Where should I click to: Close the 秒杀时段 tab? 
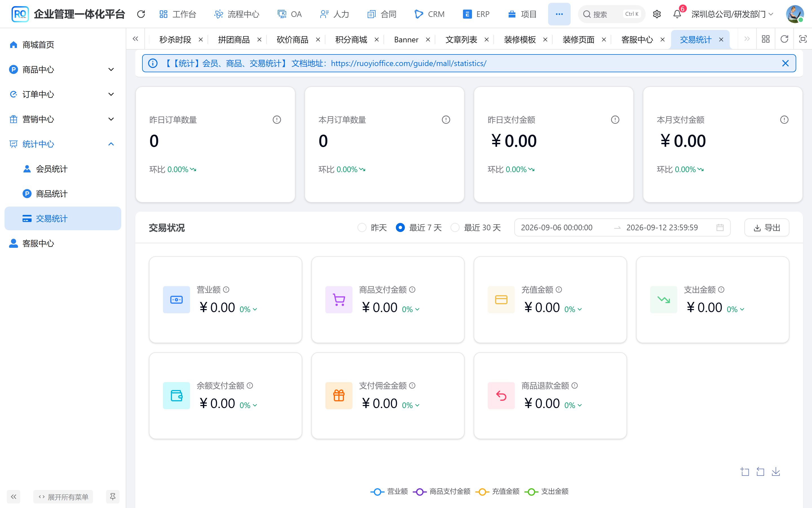pos(201,40)
